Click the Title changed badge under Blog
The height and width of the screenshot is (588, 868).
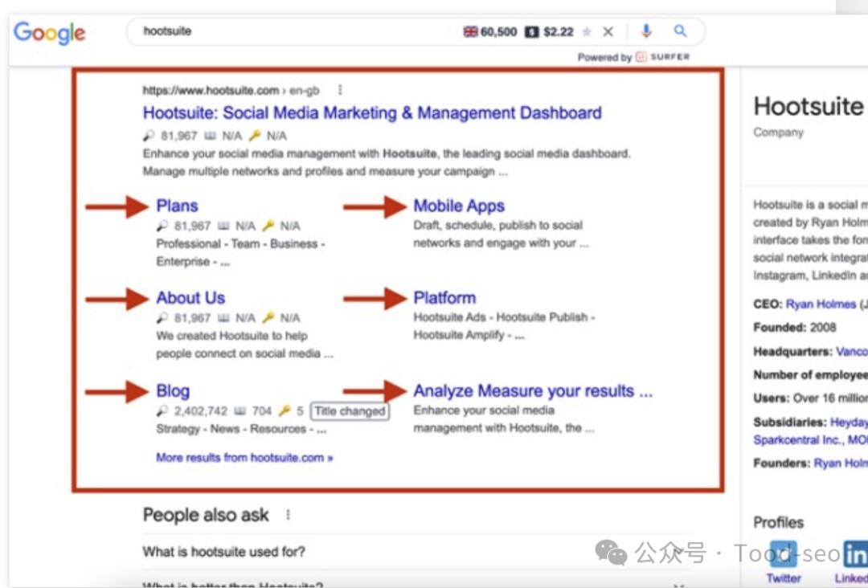[x=350, y=411]
